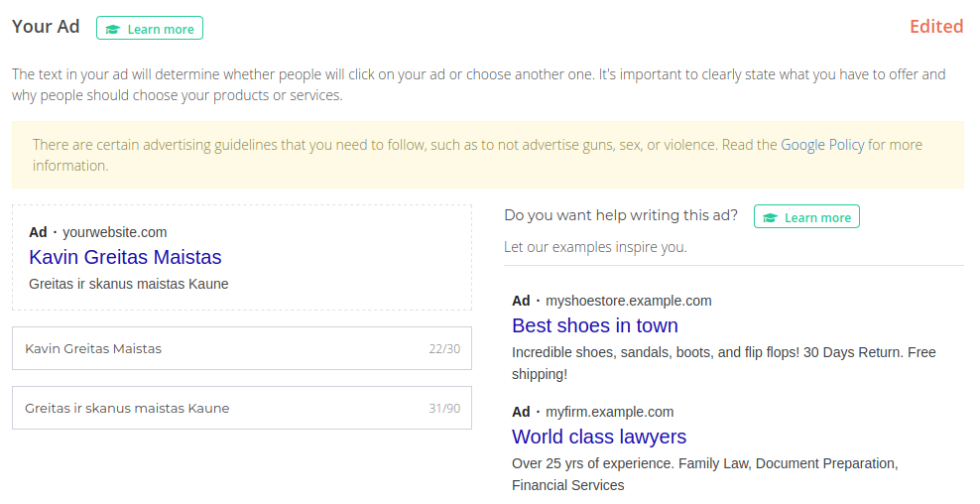Click the description field Greitas ir skanus
Image resolution: width=980 pixels, height=504 pixels.
218,408
